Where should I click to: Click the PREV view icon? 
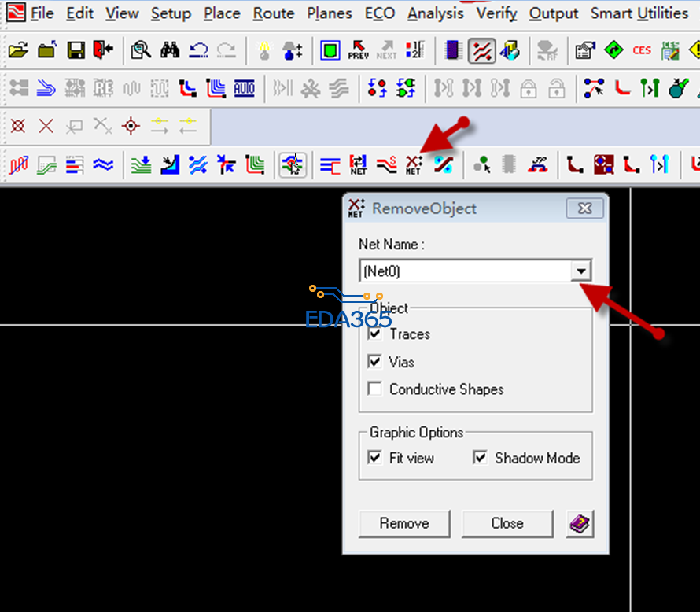(359, 50)
